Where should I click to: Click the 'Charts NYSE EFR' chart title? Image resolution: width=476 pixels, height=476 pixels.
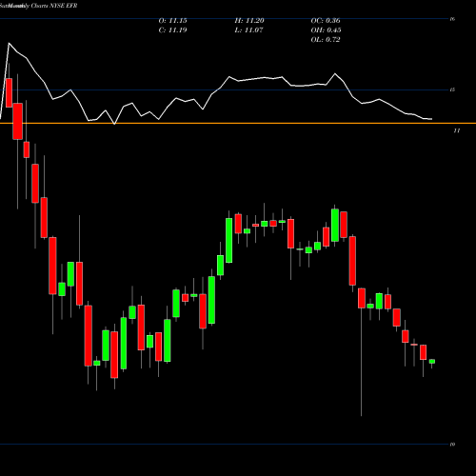pos(54,6)
